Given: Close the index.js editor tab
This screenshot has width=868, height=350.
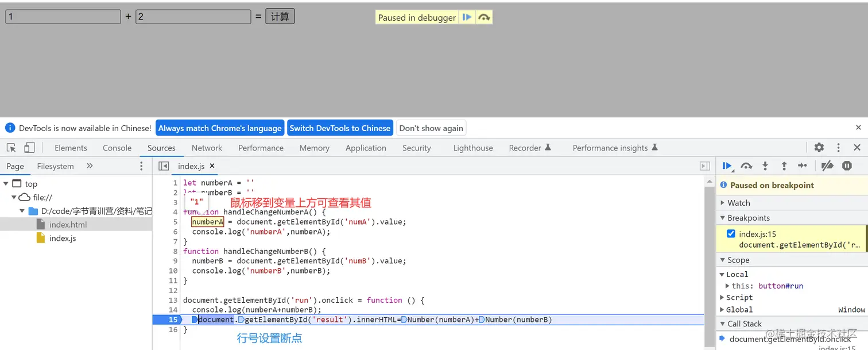Looking at the screenshot, I should tap(212, 166).
